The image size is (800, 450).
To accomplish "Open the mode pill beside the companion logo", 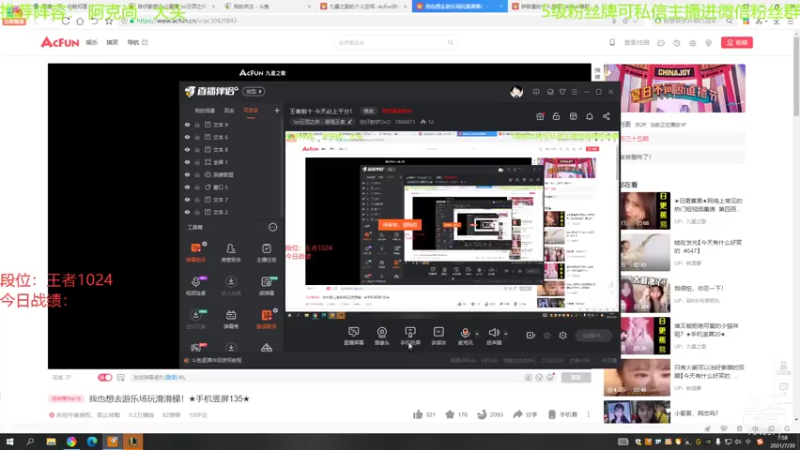I will click(x=254, y=91).
